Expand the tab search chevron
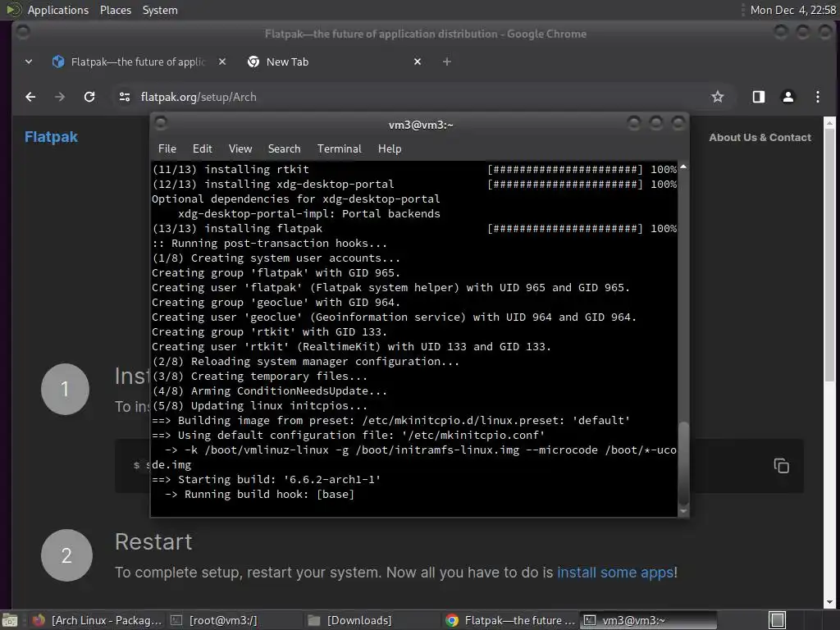Viewport: 840px width, 630px height. (x=29, y=62)
